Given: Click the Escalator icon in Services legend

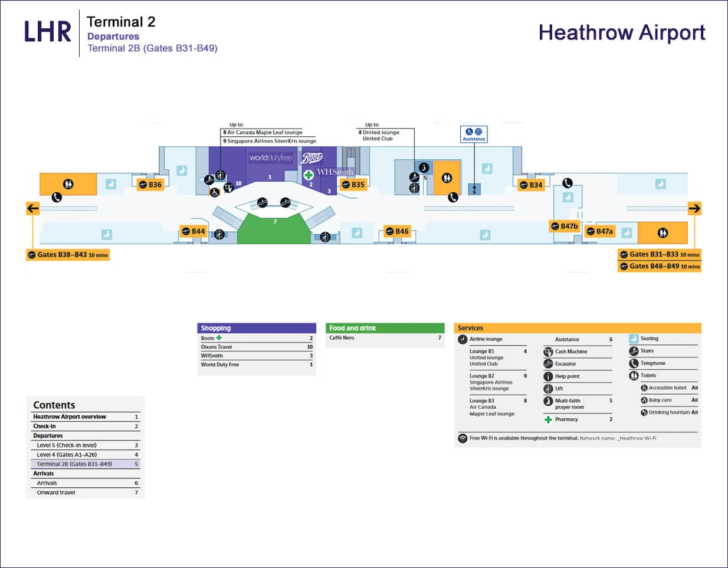Looking at the screenshot, I should [548, 364].
